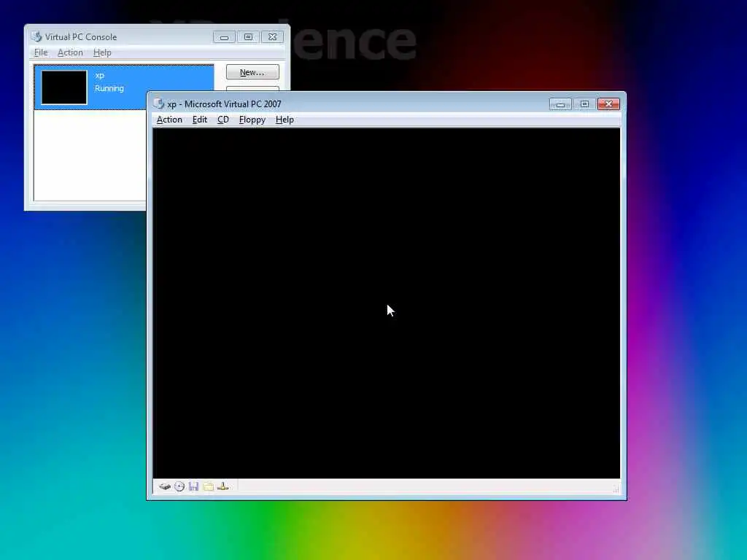The height and width of the screenshot is (560, 747).
Task: Open the CD menu
Action: pos(223,120)
